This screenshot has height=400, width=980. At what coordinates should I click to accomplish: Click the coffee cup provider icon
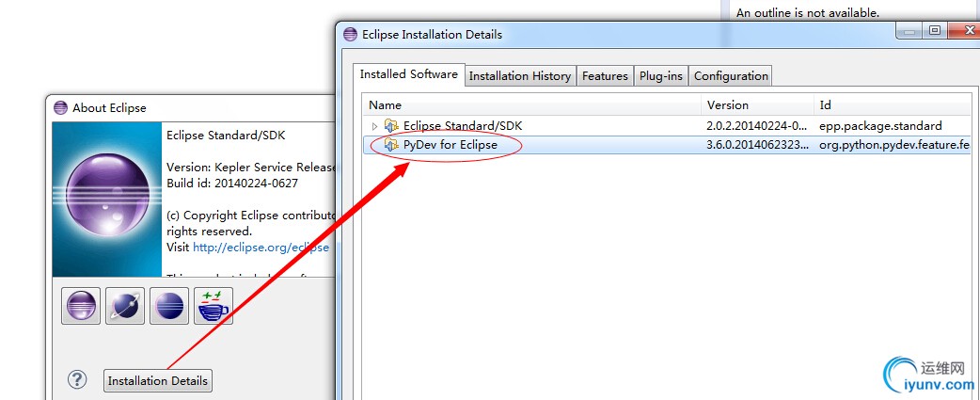pyautogui.click(x=213, y=306)
